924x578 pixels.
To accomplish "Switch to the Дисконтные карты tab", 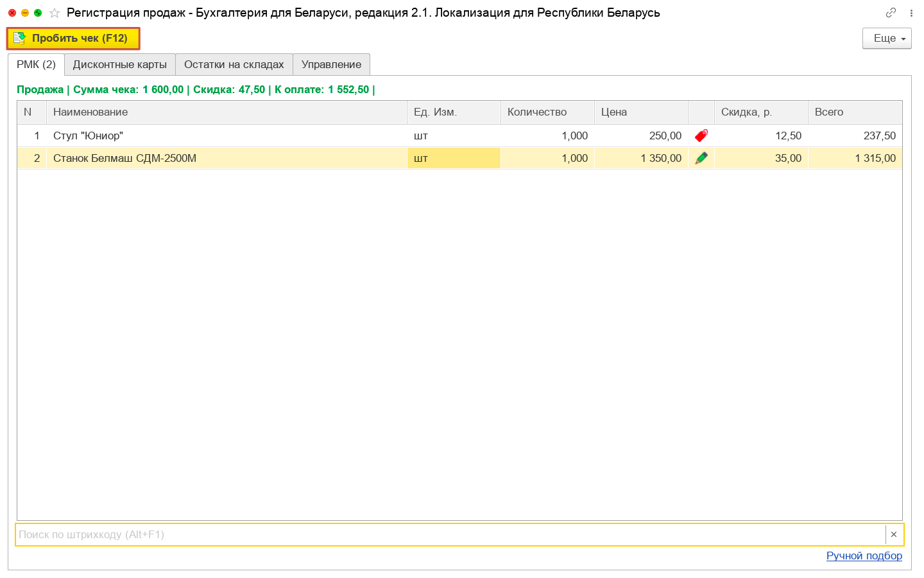I will (x=120, y=64).
